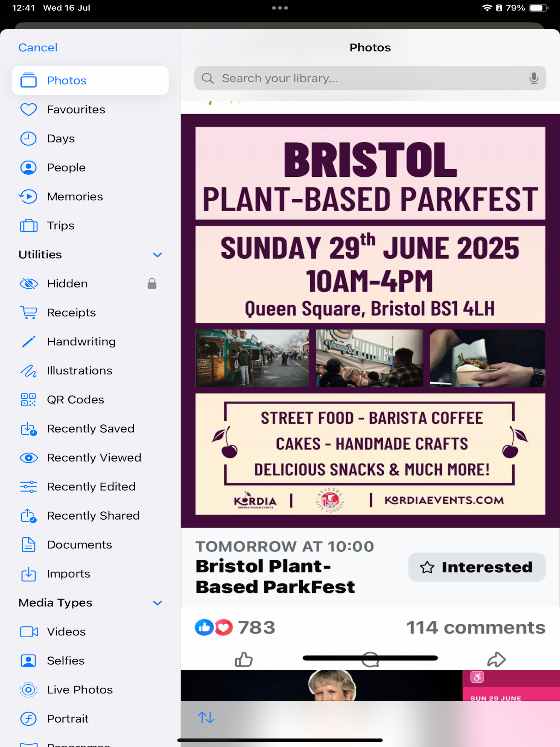Tap the Recently Edited sliders icon

[x=28, y=487]
